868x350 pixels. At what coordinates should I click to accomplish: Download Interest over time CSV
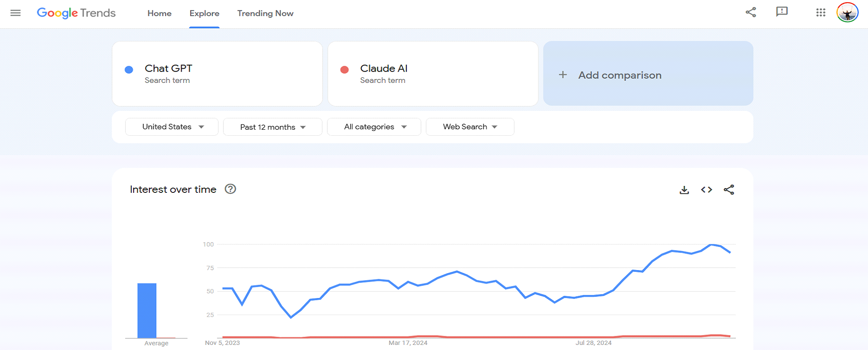(x=684, y=190)
